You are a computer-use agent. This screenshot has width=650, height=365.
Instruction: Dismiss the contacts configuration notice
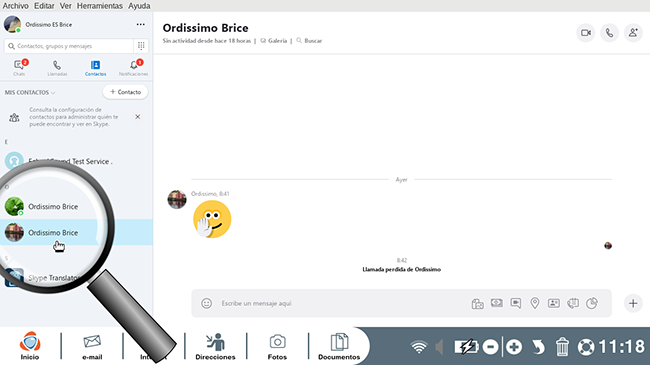138,117
